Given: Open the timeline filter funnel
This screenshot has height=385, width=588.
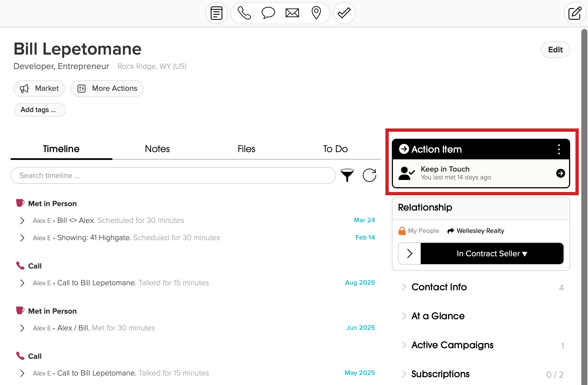Looking at the screenshot, I should pos(347,175).
